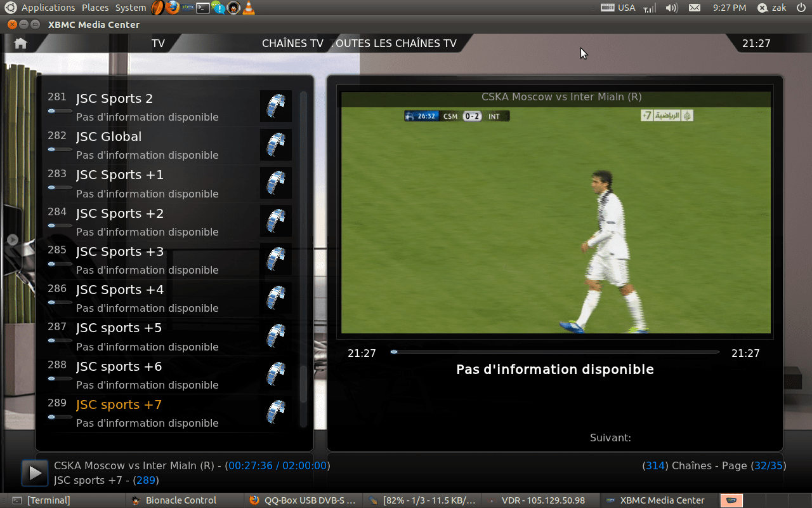Launch VLC from the top panel

249,8
